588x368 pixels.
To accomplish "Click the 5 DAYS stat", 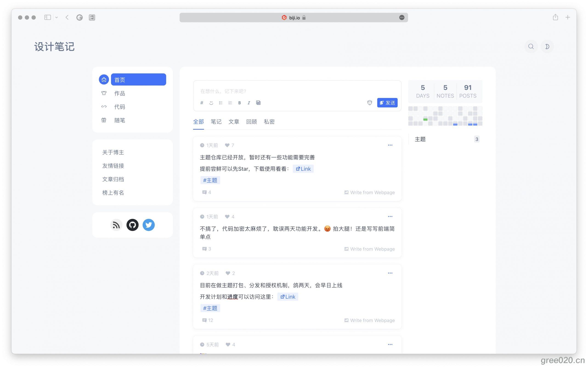I will point(423,91).
